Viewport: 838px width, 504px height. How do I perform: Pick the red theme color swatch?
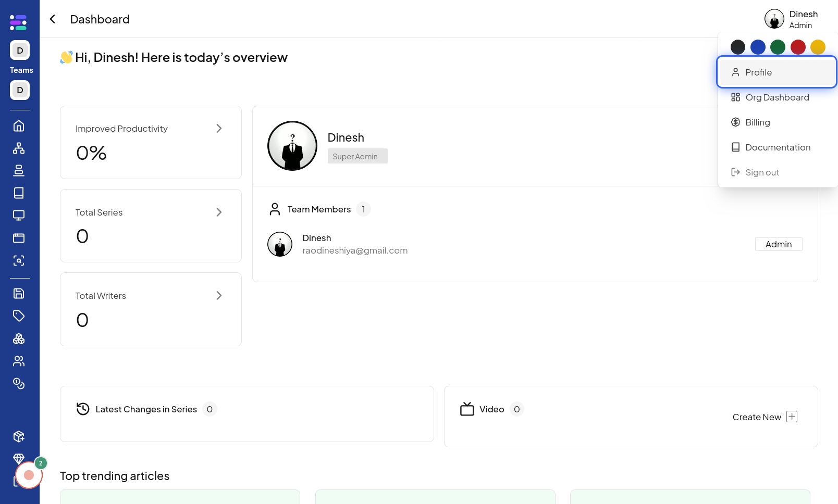[798, 47]
